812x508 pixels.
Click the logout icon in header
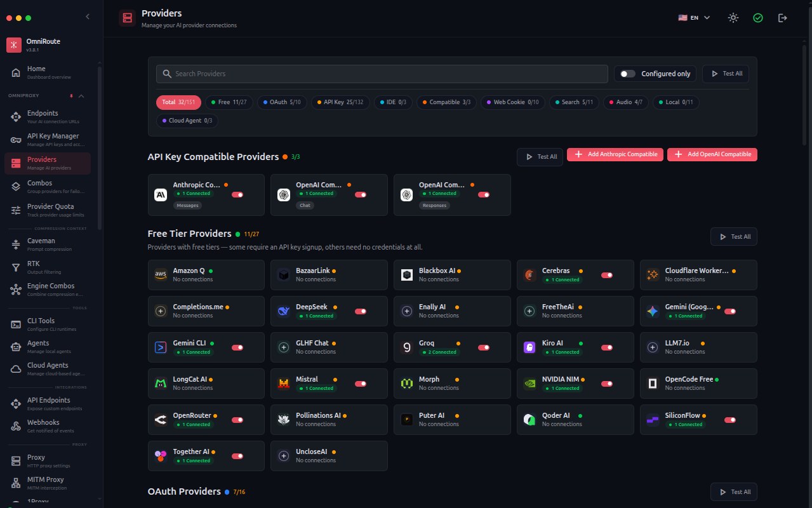(783, 18)
